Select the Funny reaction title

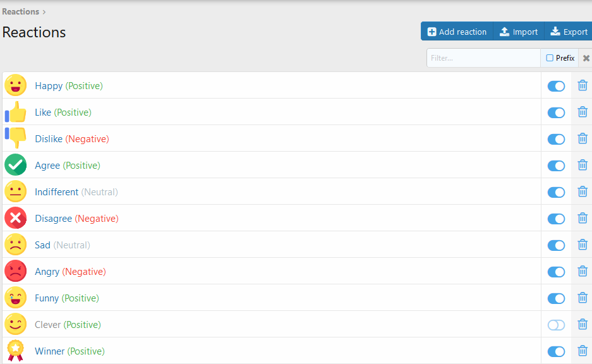pos(47,298)
